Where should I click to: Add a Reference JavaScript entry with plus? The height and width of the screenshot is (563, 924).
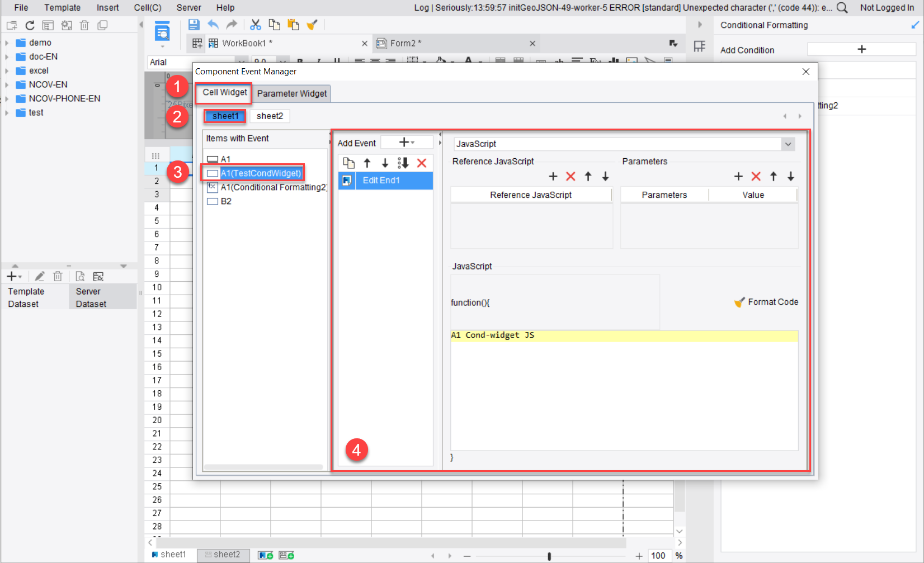click(x=553, y=176)
